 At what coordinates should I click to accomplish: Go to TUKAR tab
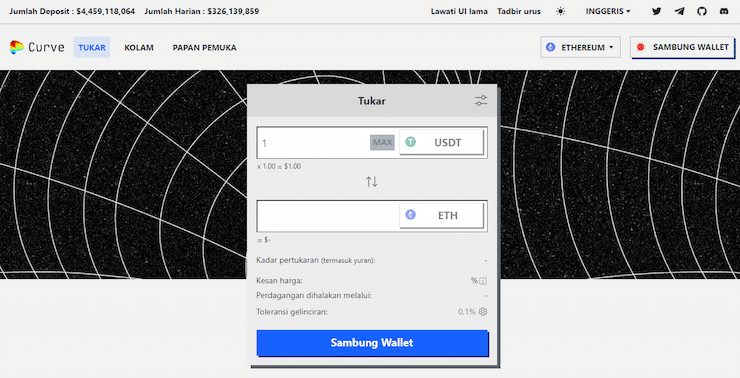tap(92, 47)
